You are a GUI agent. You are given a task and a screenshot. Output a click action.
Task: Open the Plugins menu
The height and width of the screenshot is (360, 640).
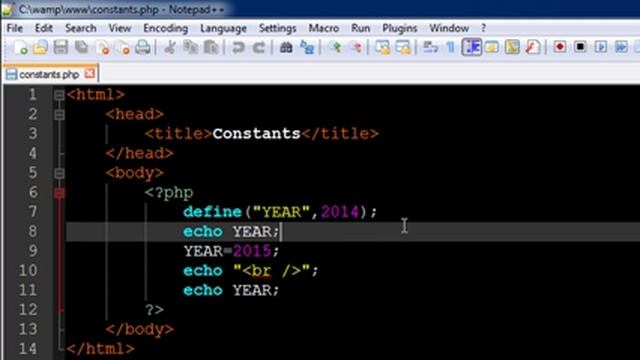point(400,28)
